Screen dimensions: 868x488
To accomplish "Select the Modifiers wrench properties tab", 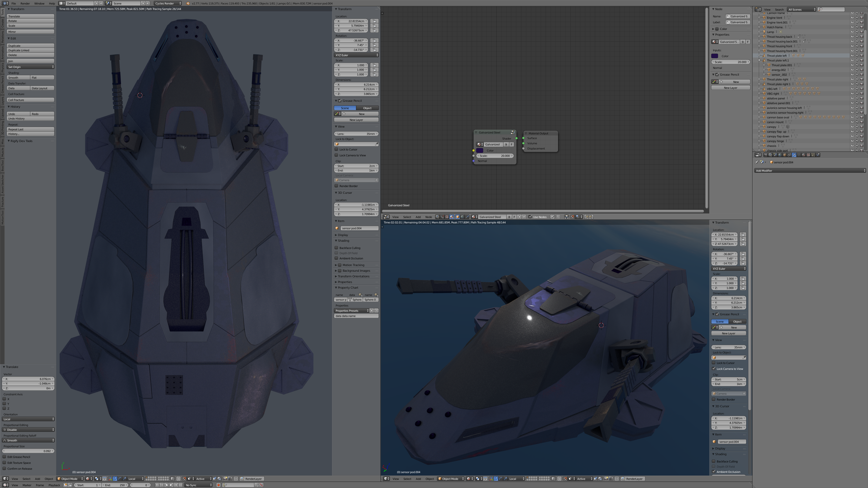I will click(794, 155).
